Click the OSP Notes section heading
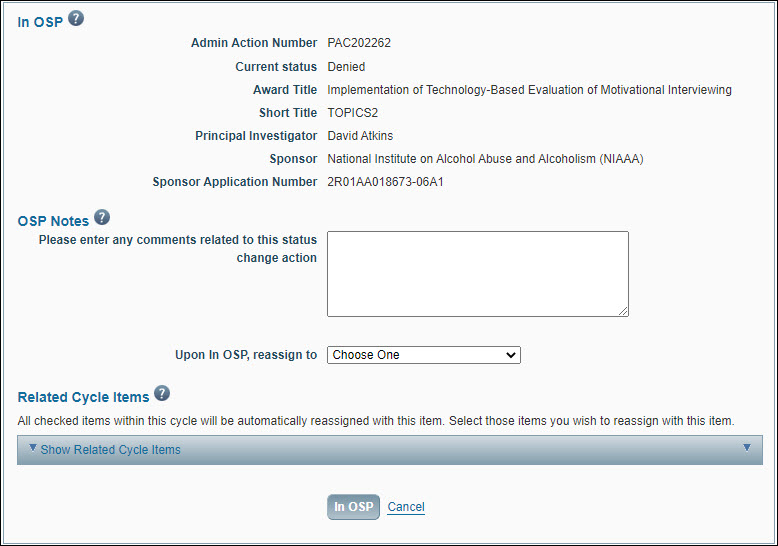The height and width of the screenshot is (546, 778). [53, 221]
